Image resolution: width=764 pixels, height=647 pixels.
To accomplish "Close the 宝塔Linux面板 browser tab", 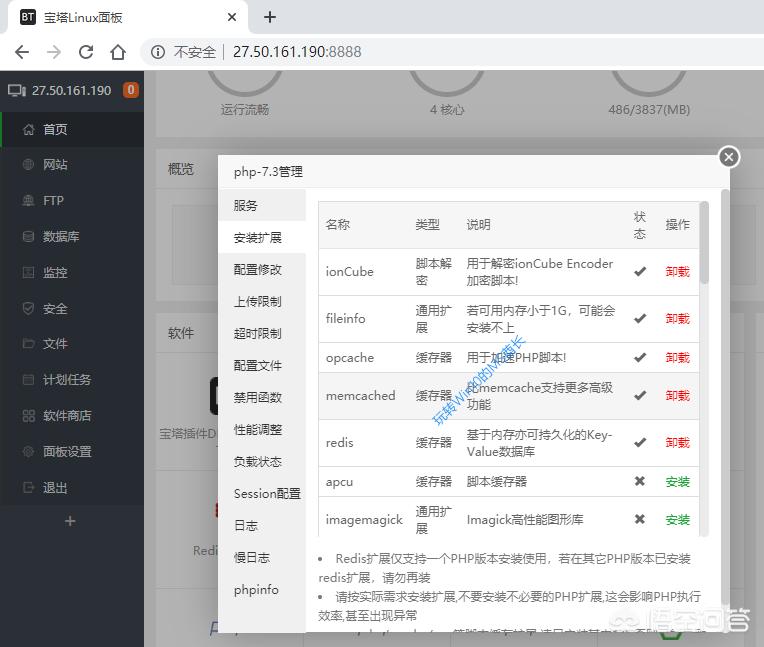I will [x=232, y=18].
